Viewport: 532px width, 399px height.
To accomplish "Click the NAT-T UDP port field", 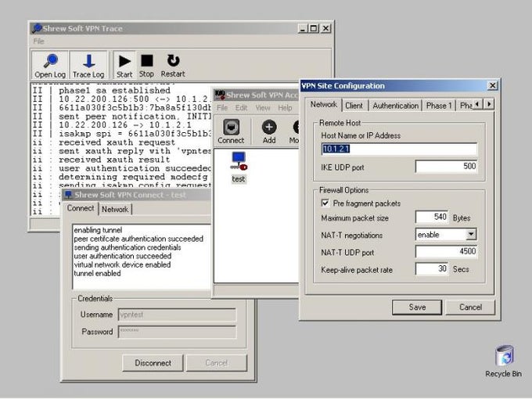I will coord(446,251).
